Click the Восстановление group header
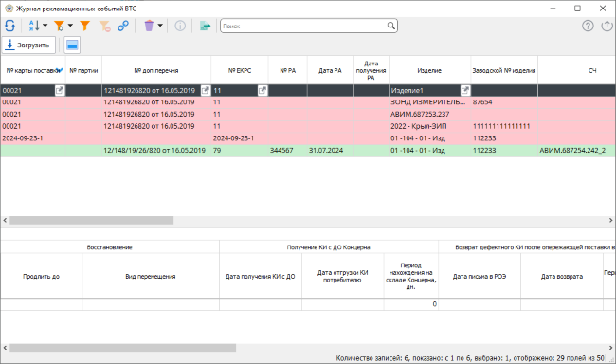Viewport: 616px width, 364px height. pos(110,247)
